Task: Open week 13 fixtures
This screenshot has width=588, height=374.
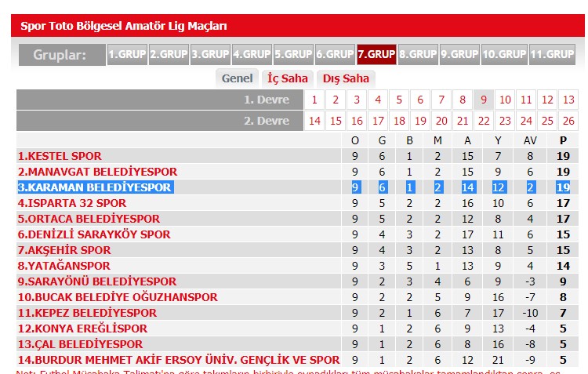Action: (x=568, y=100)
